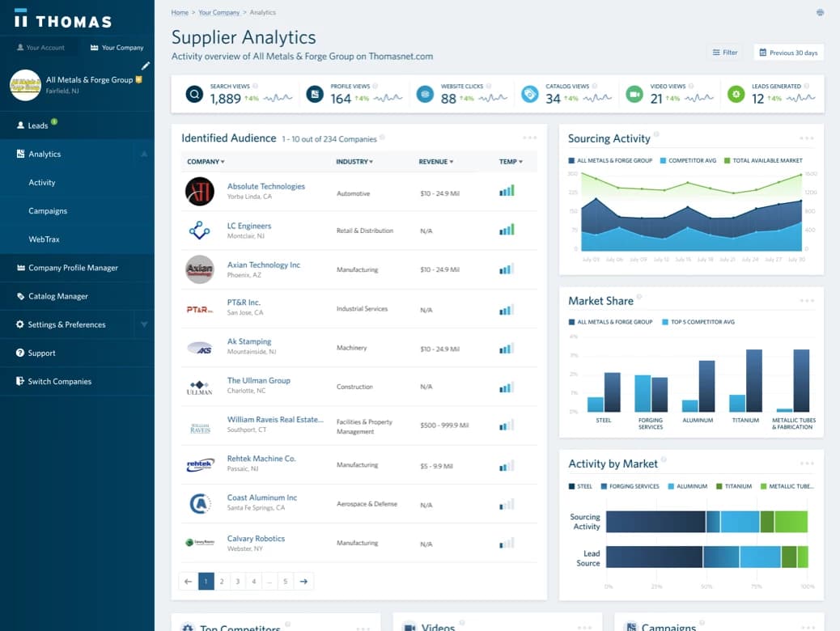Click the Ak Stamping logo

point(200,349)
